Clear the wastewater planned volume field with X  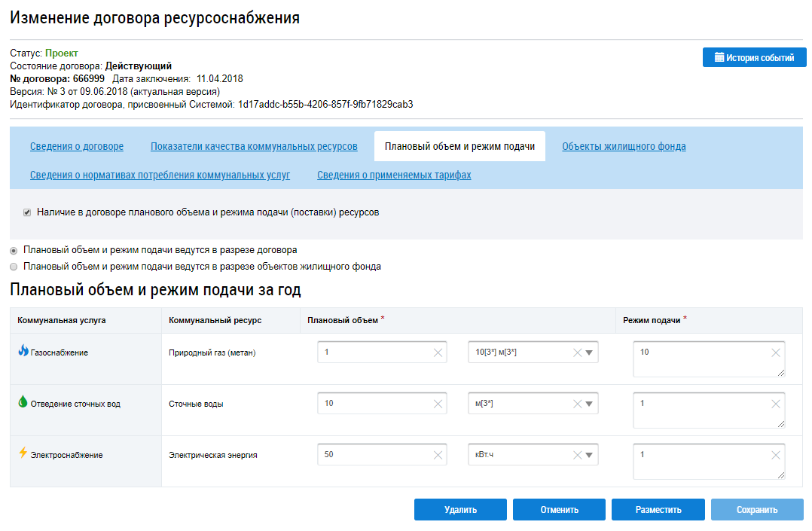tap(438, 404)
